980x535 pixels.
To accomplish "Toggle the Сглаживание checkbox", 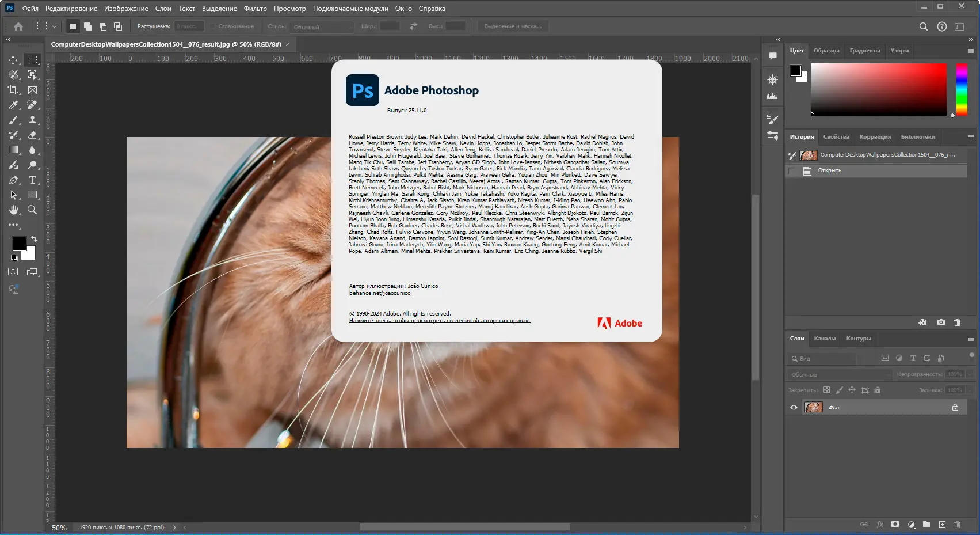I will pos(213,26).
